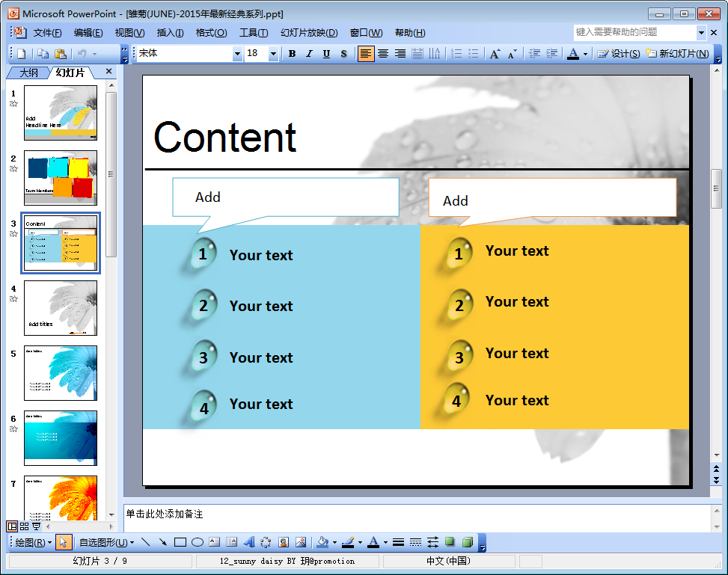728x575 pixels.
Task: Open the top font color dropdown arrow
Action: tap(585, 54)
